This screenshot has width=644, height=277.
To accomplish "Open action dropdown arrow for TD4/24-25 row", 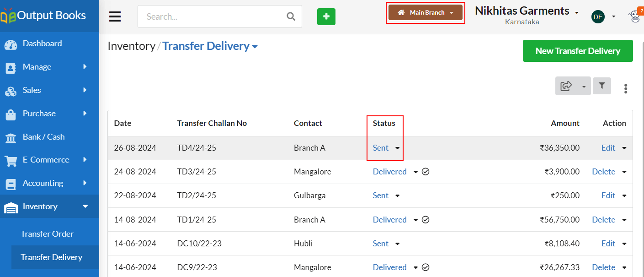I will [624, 148].
